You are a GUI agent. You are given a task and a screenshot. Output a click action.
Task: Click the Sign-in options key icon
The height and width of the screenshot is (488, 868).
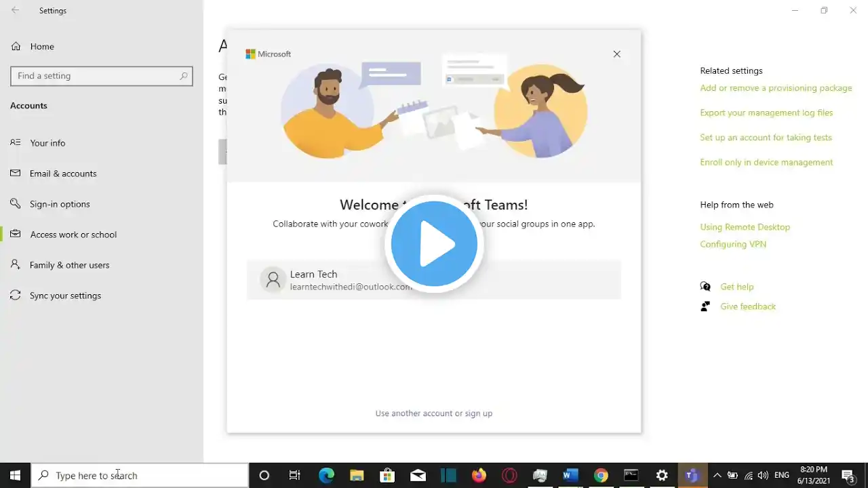[x=16, y=203]
